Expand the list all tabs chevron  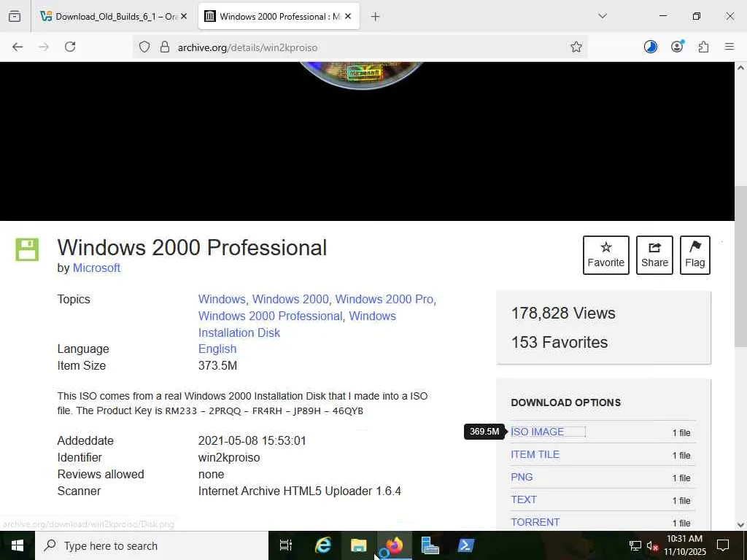pyautogui.click(x=602, y=16)
